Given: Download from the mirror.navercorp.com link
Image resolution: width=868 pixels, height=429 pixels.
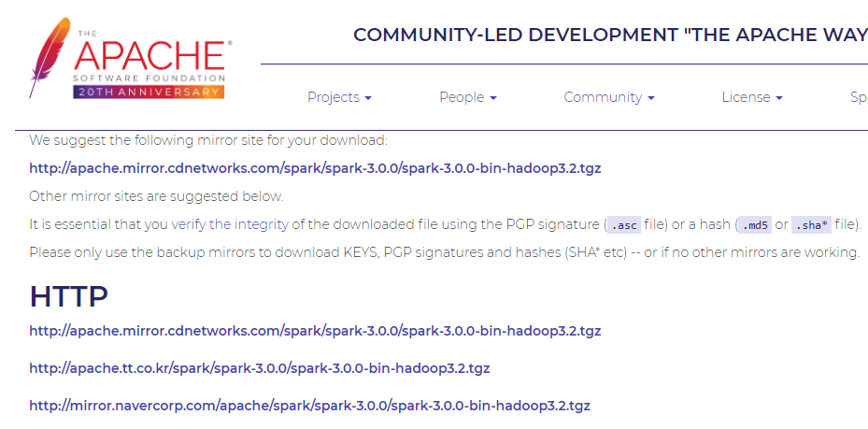Looking at the screenshot, I should click(x=309, y=406).
